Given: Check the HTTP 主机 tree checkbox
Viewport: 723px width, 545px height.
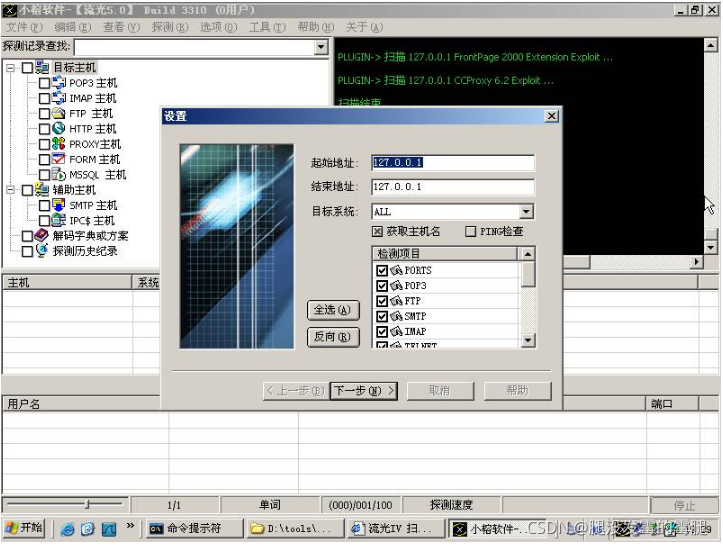Looking at the screenshot, I should pyautogui.click(x=44, y=129).
